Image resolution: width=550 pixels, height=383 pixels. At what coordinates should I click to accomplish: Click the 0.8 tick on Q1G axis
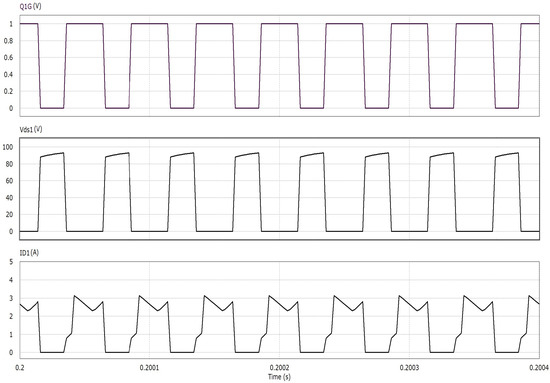pos(8,41)
